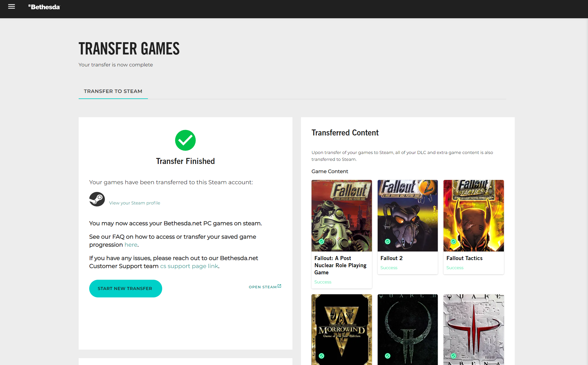This screenshot has width=588, height=365.
Task: Click the START NEW TRANSFER button
Action: 125,288
